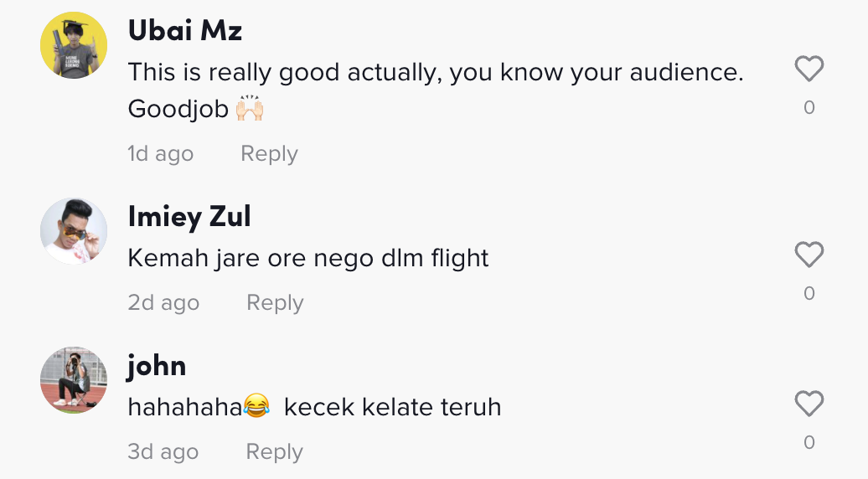Click the like count under Ubai Mz's heart
This screenshot has width=868, height=479.
click(809, 108)
